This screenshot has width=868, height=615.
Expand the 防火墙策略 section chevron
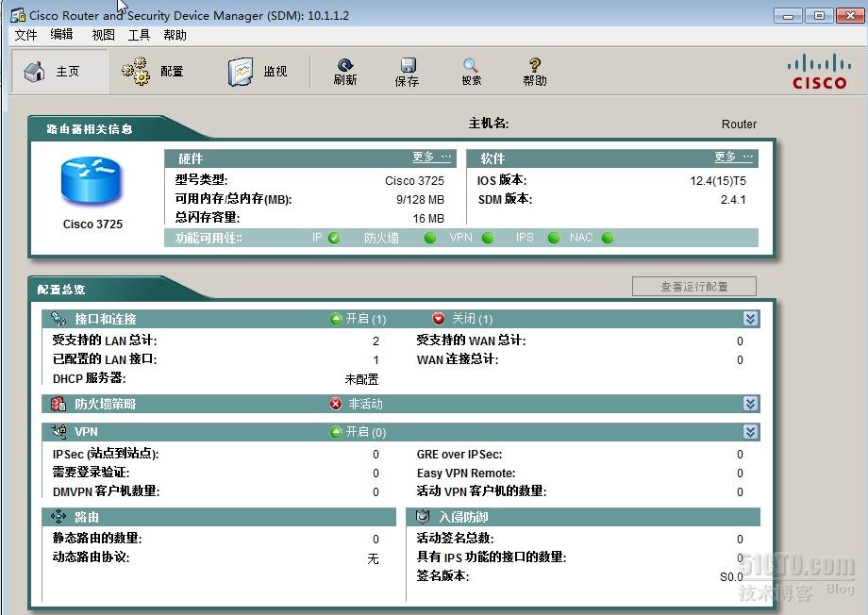click(750, 404)
